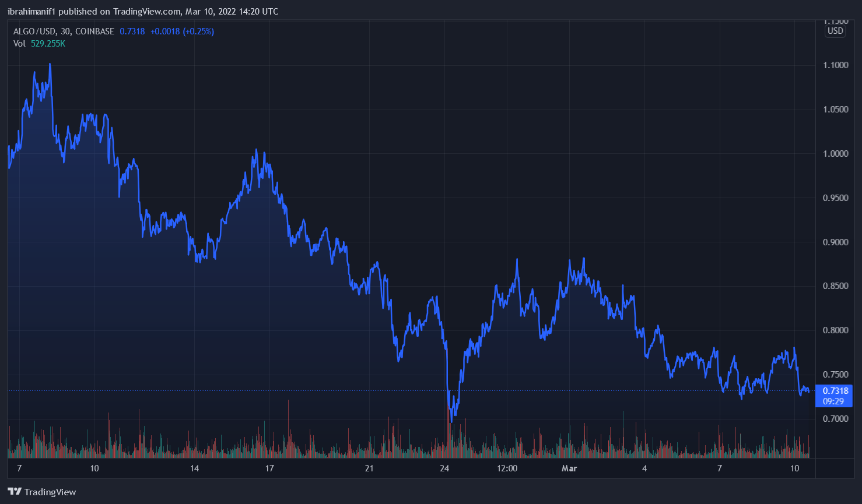
Task: Click the 0.7000 price axis label
Action: 835,419
